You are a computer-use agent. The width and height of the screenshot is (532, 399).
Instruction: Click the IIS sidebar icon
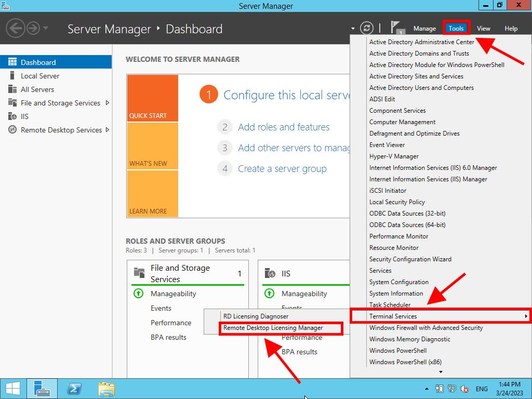click(12, 116)
